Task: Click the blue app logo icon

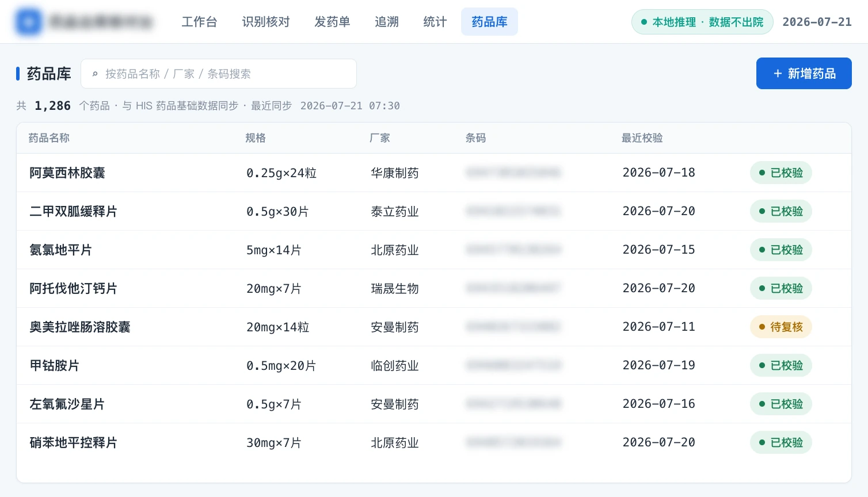Action: pos(29,22)
